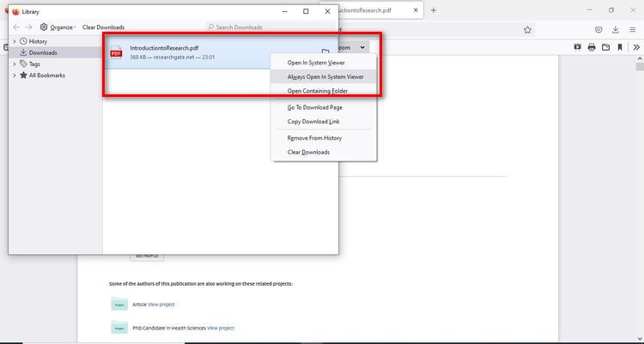Select History in Library sidebar

point(38,41)
